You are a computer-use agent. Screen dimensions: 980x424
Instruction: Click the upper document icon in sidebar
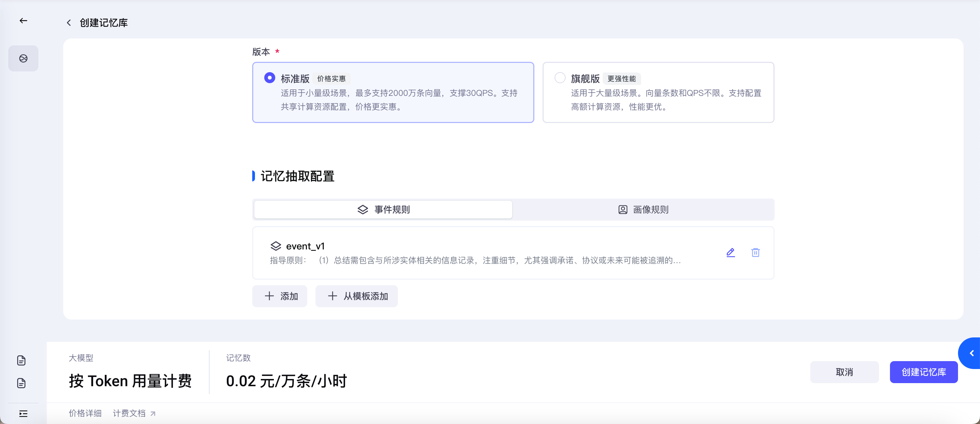(x=21, y=360)
